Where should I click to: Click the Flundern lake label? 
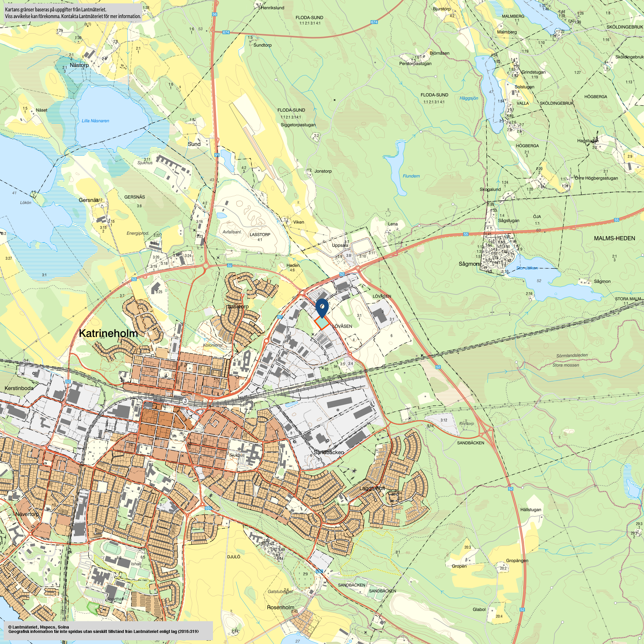tap(411, 176)
